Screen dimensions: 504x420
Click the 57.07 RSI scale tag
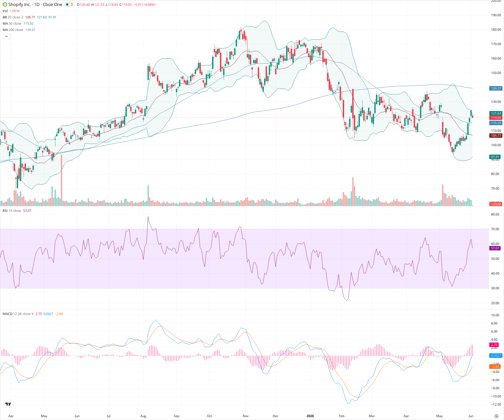point(495,248)
